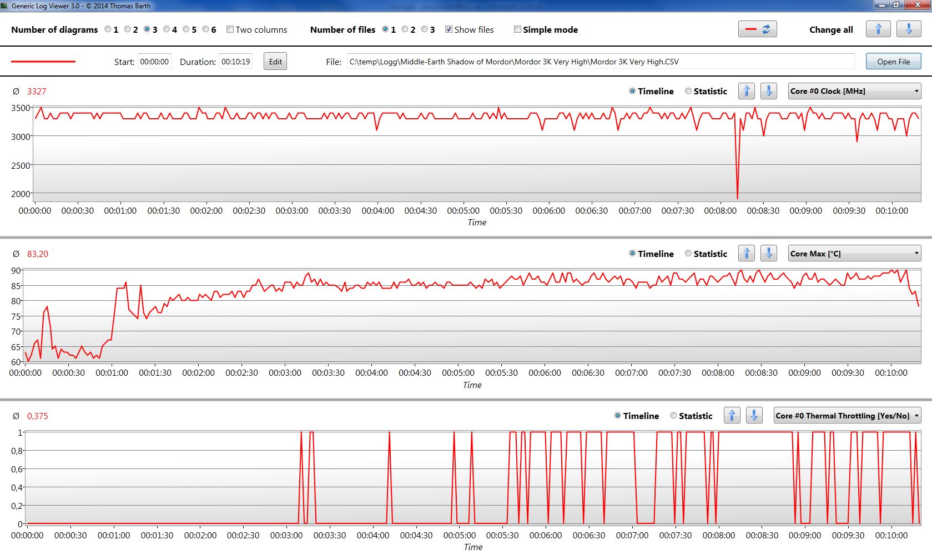Click the File path field
932x560 pixels.
601,62
